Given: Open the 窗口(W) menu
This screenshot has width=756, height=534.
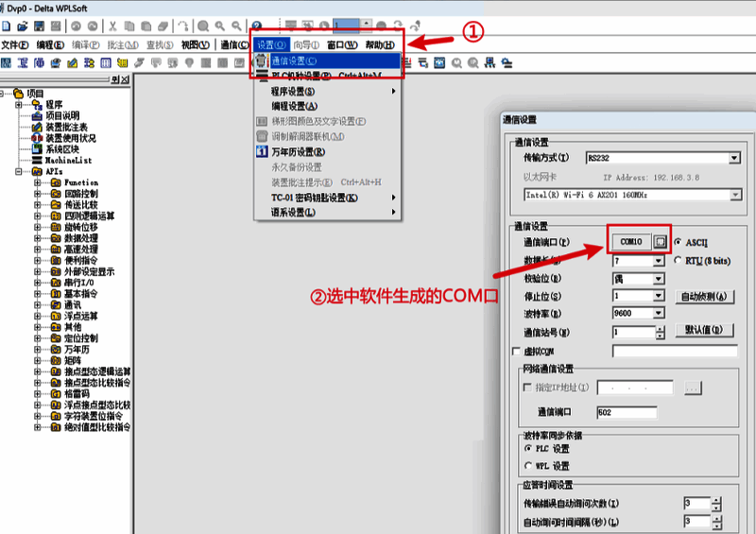Looking at the screenshot, I should pyautogui.click(x=342, y=44).
